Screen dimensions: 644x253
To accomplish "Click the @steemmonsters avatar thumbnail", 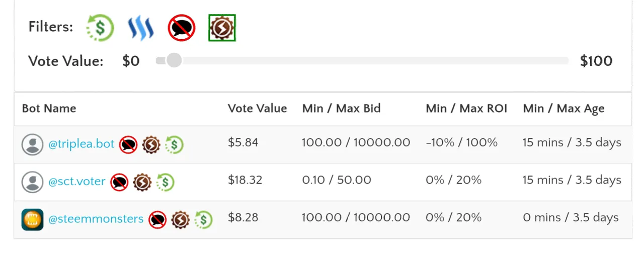I will point(32,220).
